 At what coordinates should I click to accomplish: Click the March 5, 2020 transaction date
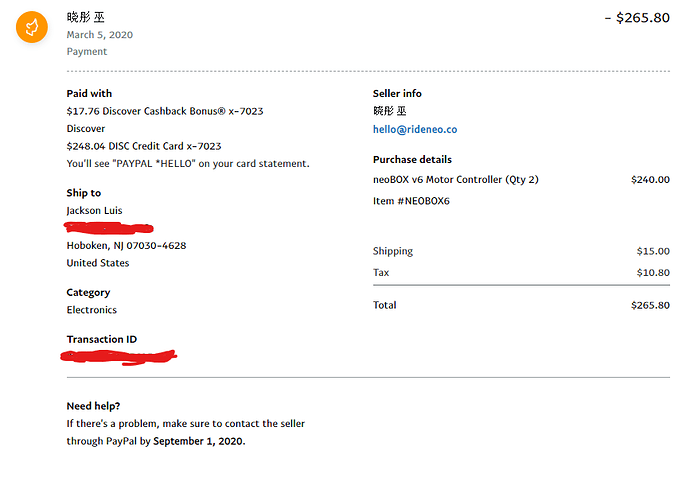pyautogui.click(x=99, y=35)
